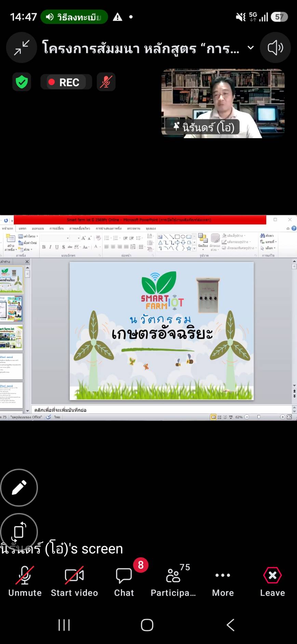
Task: Click zoom out minus button
Action: tap(247, 417)
